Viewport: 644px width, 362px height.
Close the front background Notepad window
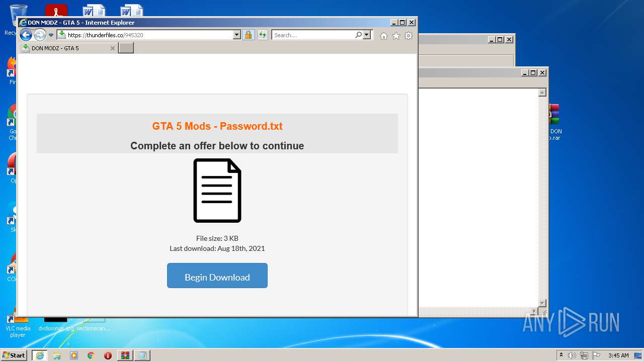542,73
